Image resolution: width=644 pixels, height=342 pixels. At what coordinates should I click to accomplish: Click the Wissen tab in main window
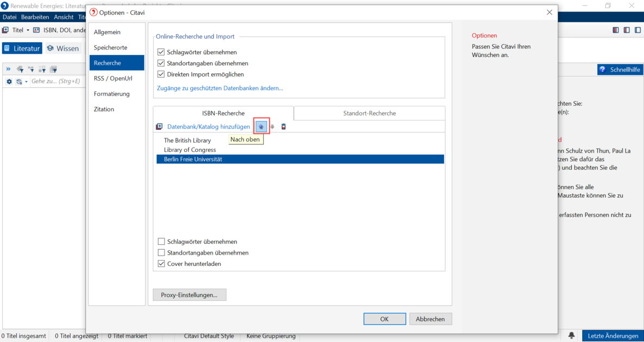(x=63, y=48)
